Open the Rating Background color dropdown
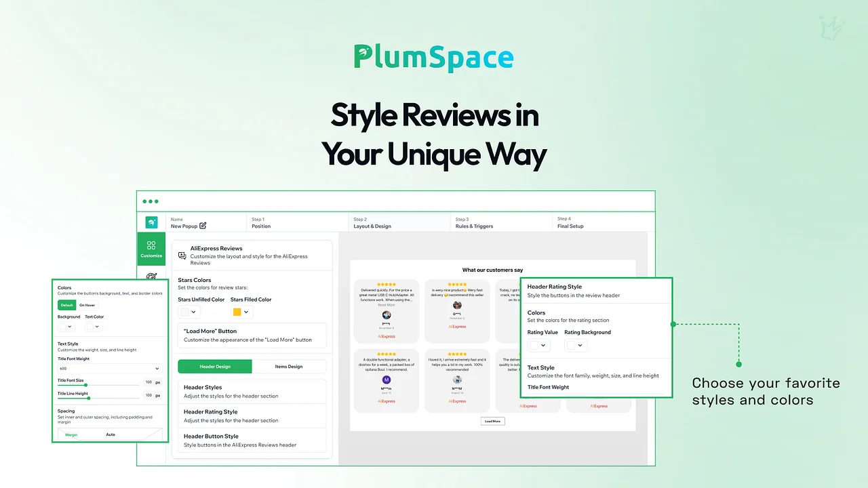Viewport: 868px width, 488px height. click(x=575, y=345)
